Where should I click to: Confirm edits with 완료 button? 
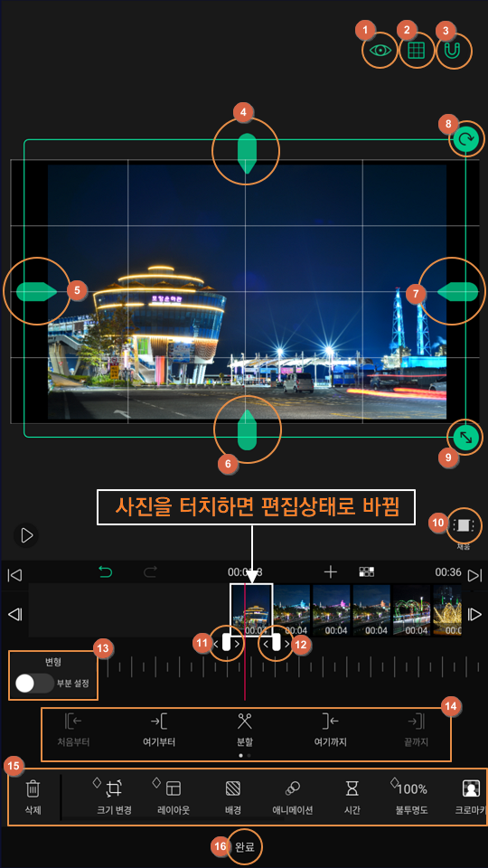point(244,846)
